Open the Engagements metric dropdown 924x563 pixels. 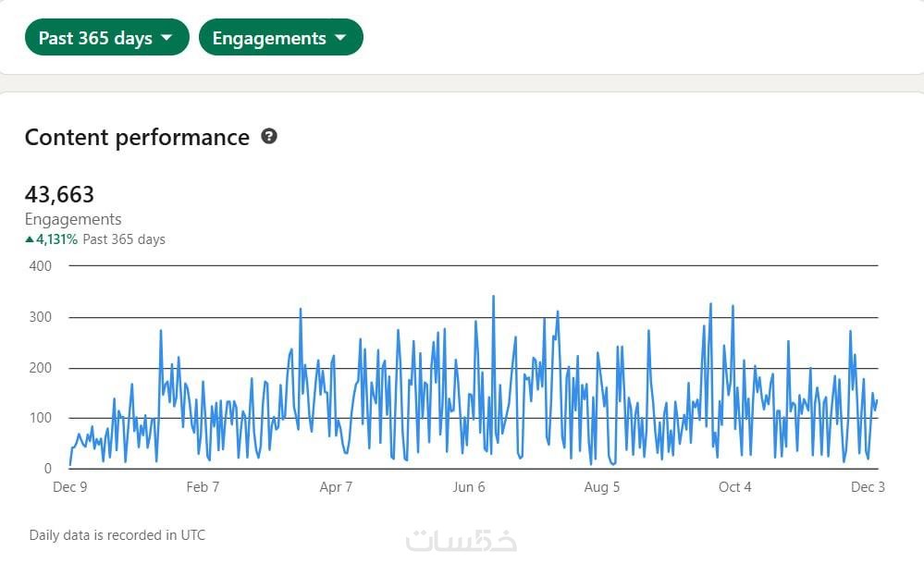pos(280,38)
